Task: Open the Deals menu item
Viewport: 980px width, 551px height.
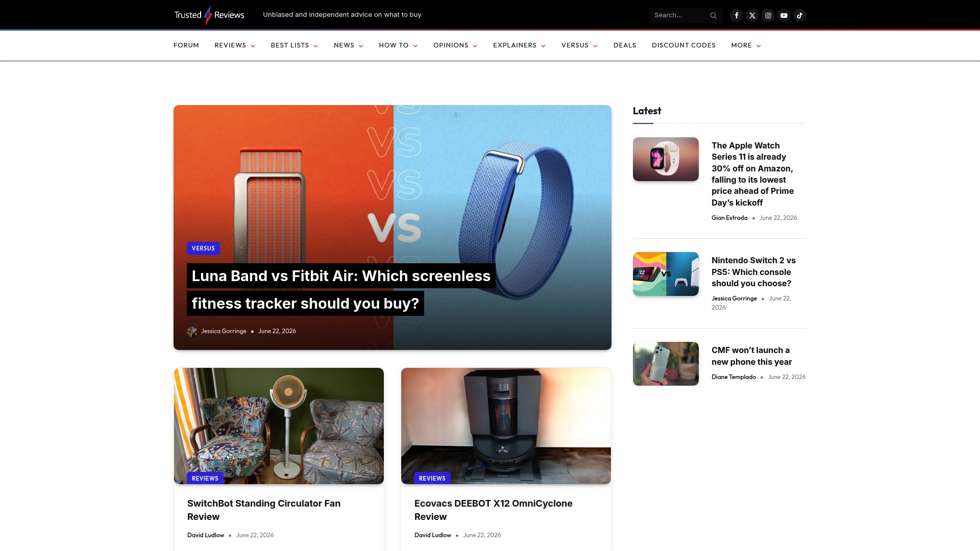Action: pos(625,45)
